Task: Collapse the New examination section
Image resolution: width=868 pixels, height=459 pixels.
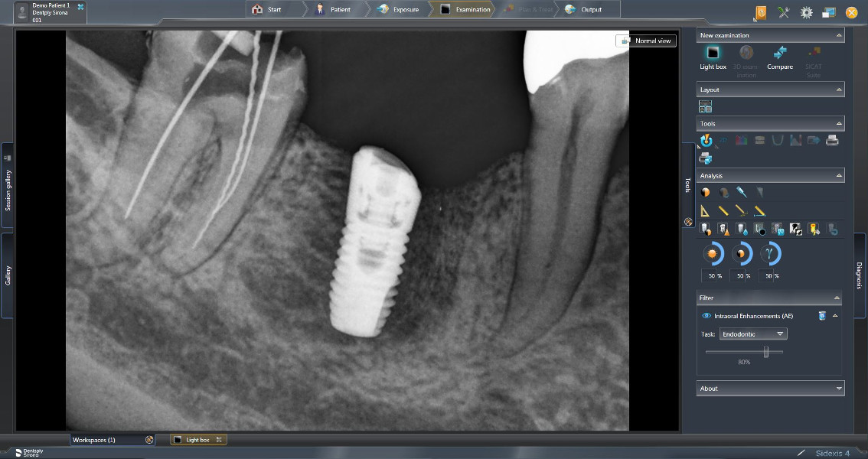Action: (x=840, y=35)
